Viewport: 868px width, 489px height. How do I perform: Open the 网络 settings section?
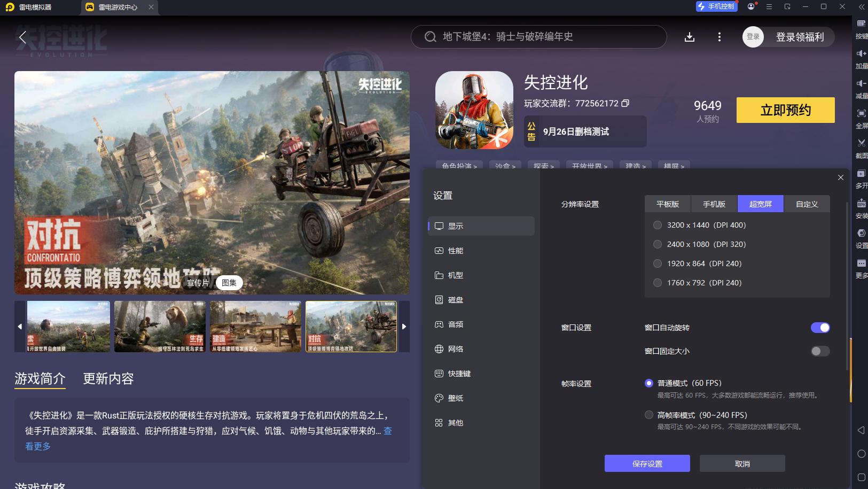[x=481, y=349]
